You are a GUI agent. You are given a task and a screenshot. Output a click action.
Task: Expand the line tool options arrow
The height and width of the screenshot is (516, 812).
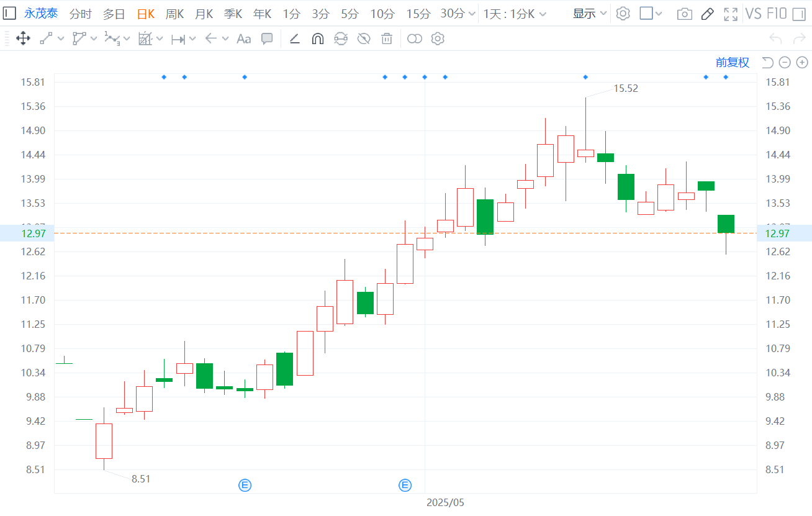click(x=61, y=38)
